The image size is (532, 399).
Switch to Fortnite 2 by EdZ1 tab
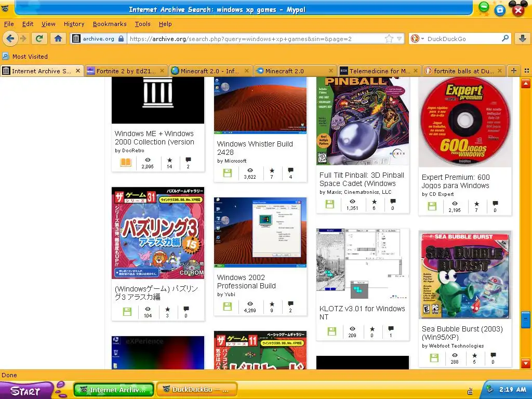coord(126,71)
